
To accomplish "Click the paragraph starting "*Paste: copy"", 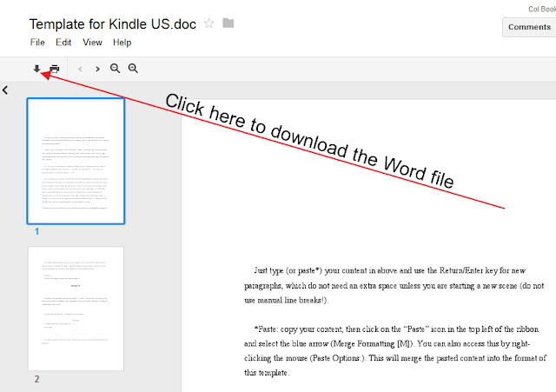I will (x=394, y=350).
